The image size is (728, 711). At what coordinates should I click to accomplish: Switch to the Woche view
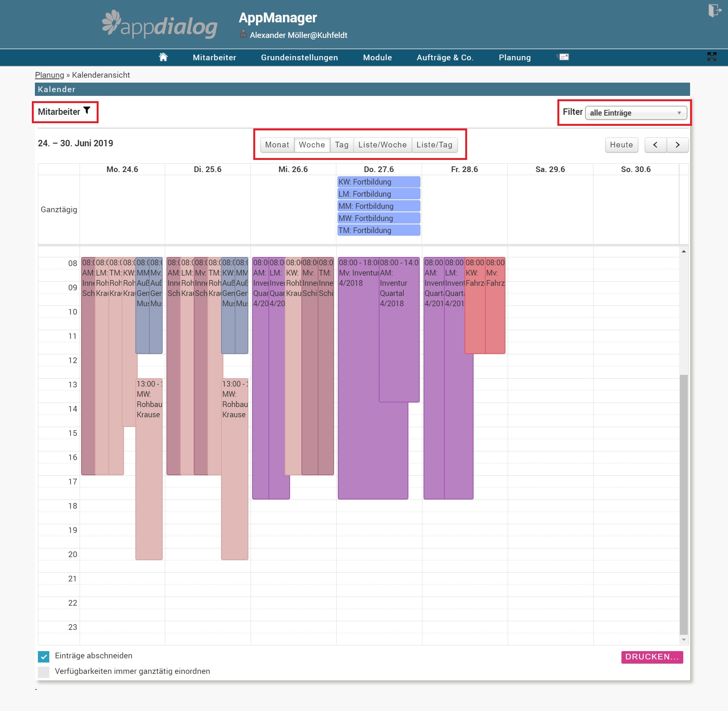pos(312,145)
